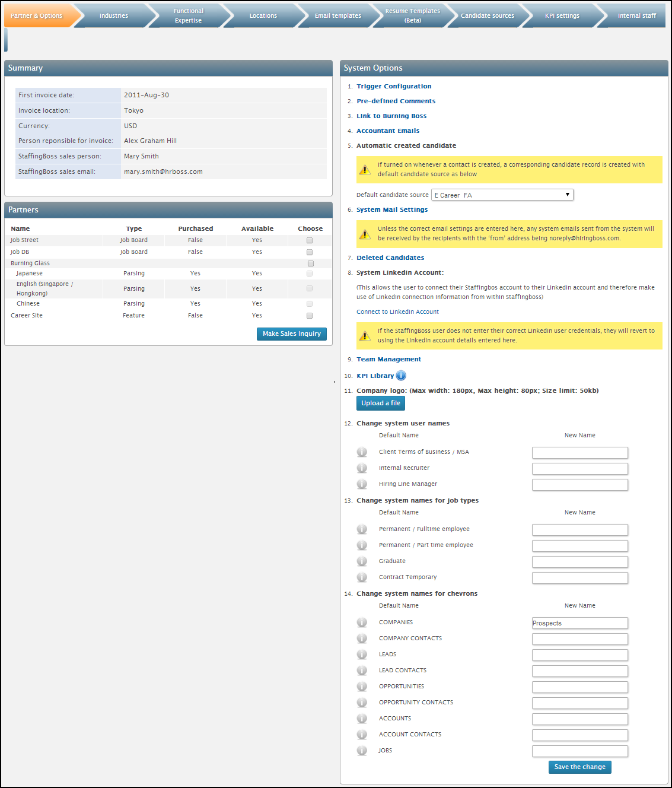Click warning icon in LinkedIn credentials notice
The image size is (672, 788).
[x=365, y=336]
